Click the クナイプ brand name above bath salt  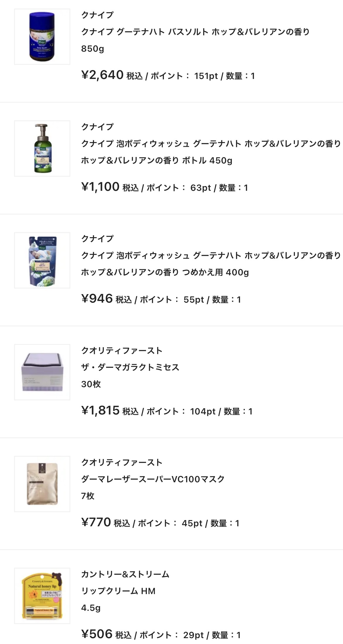click(x=97, y=15)
